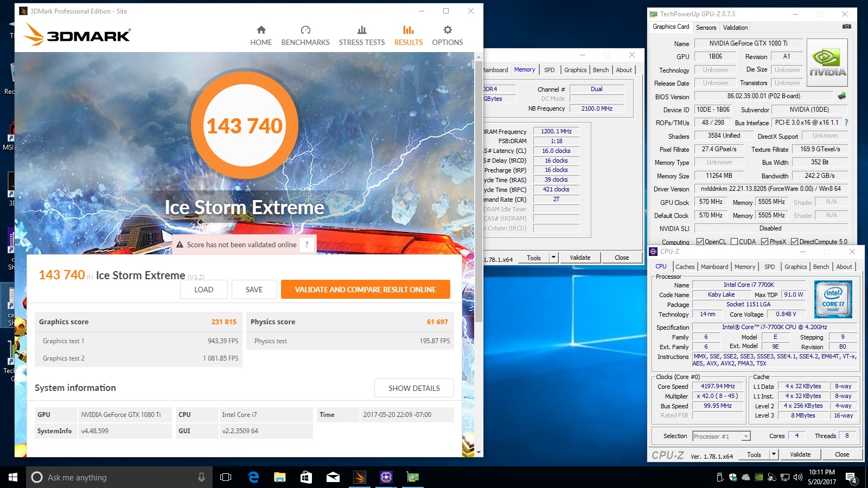Open Task View on the taskbar

coord(226,477)
